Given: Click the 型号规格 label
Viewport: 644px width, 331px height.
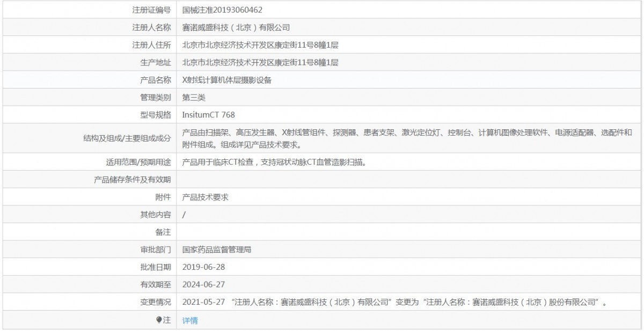Looking at the screenshot, I should tap(155, 115).
